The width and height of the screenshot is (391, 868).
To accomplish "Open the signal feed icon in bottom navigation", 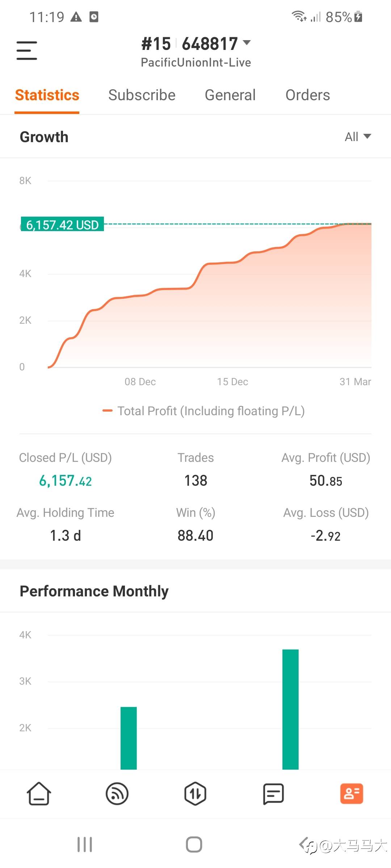I will (117, 794).
